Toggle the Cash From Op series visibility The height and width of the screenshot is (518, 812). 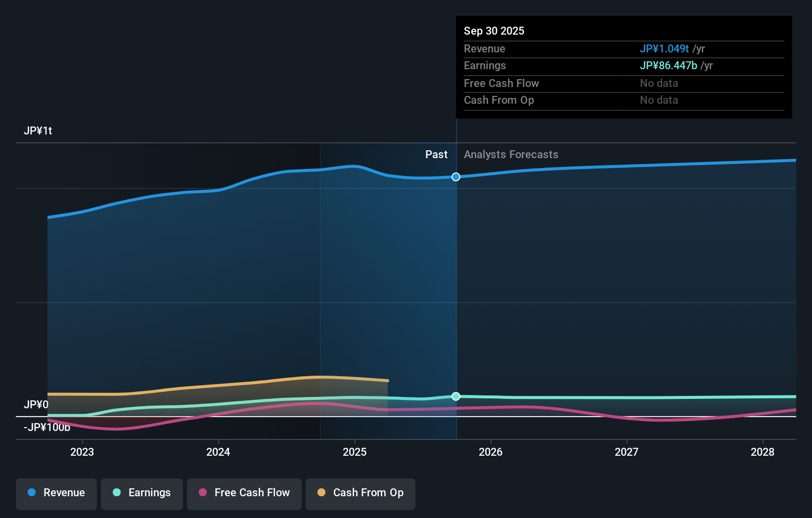pyautogui.click(x=360, y=494)
